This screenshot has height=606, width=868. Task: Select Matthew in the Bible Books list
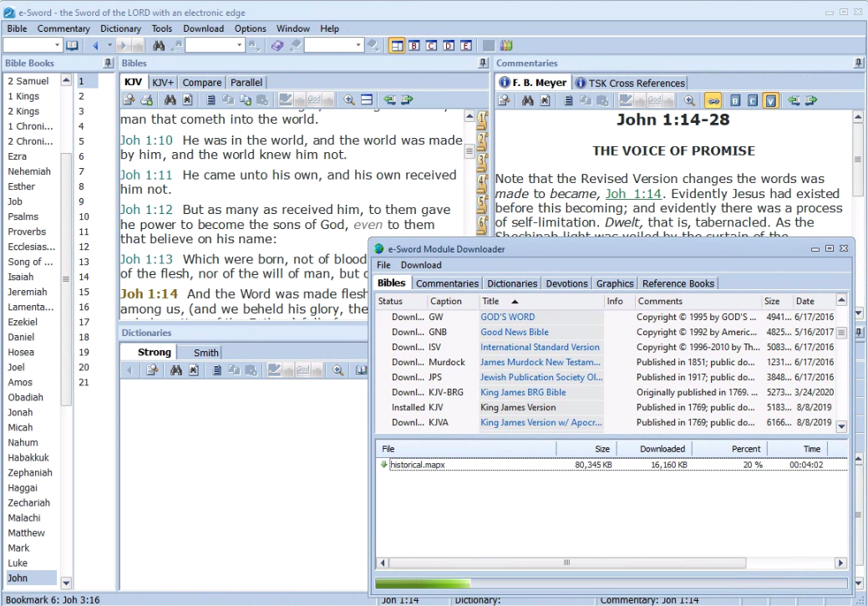(x=27, y=532)
